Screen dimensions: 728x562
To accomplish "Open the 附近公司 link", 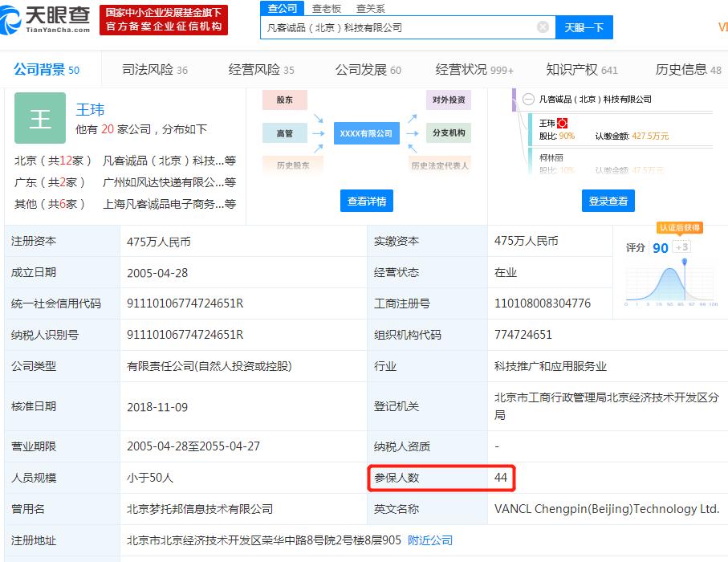I will (x=432, y=540).
